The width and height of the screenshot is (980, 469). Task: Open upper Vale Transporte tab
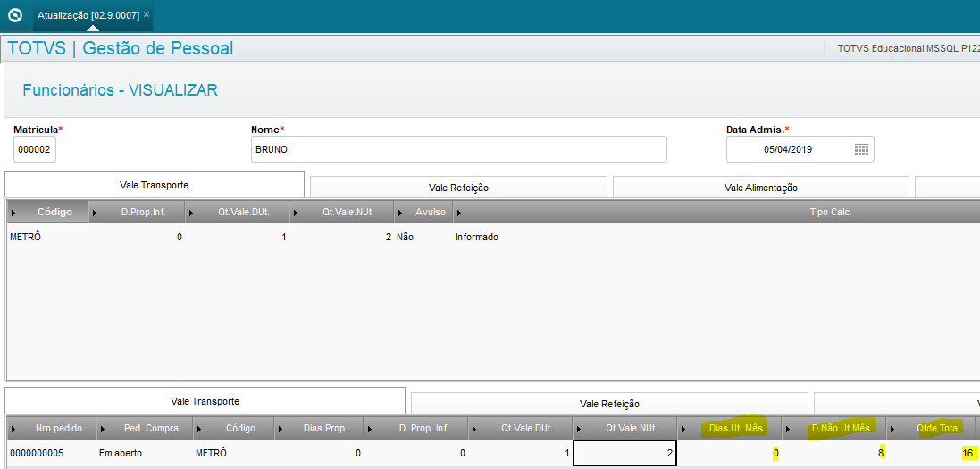tap(155, 185)
